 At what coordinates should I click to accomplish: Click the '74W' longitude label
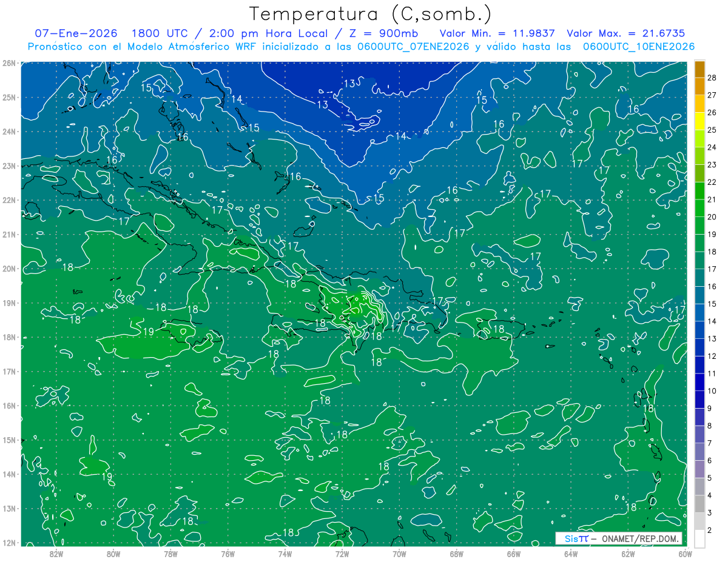[285, 553]
